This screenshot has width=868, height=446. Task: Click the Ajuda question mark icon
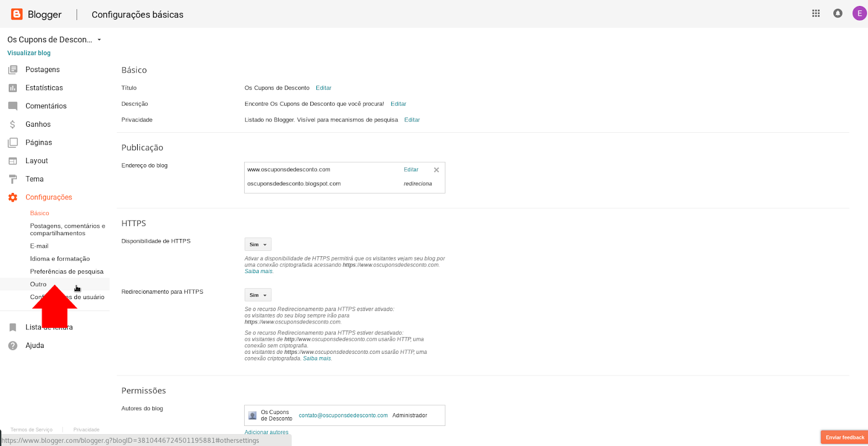13,346
